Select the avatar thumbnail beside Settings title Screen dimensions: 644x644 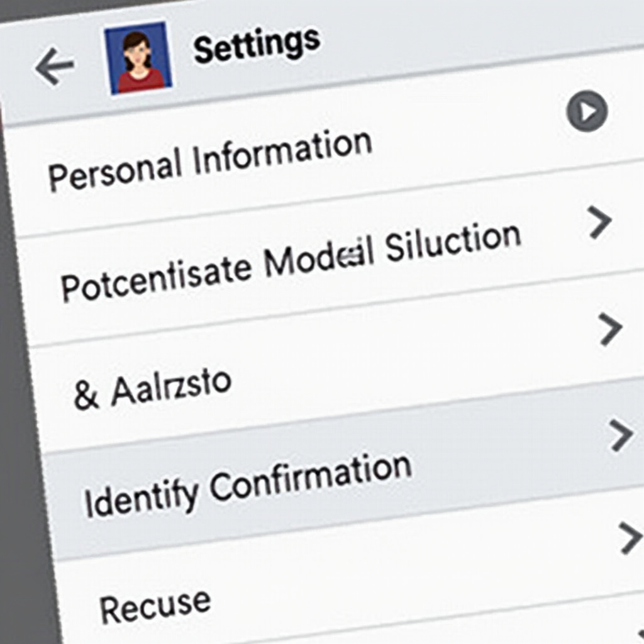[138, 58]
